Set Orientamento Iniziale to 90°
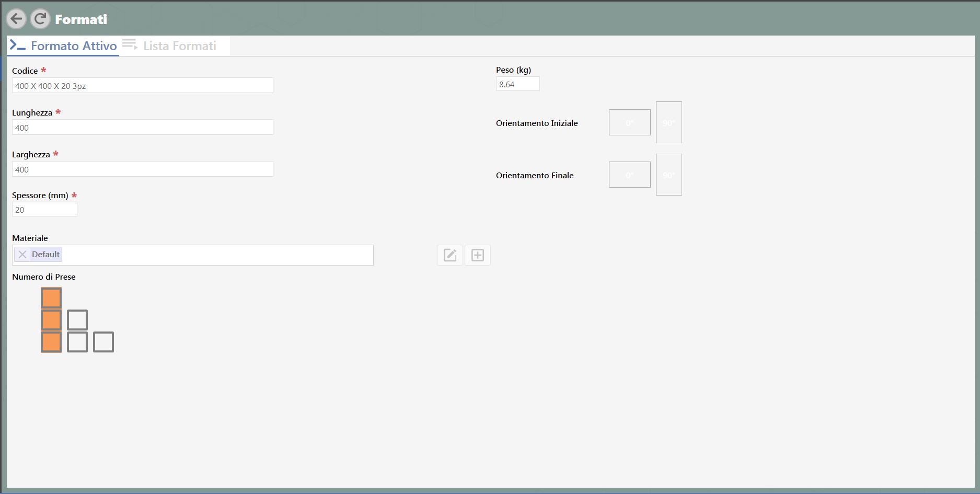The image size is (980, 494). click(668, 123)
